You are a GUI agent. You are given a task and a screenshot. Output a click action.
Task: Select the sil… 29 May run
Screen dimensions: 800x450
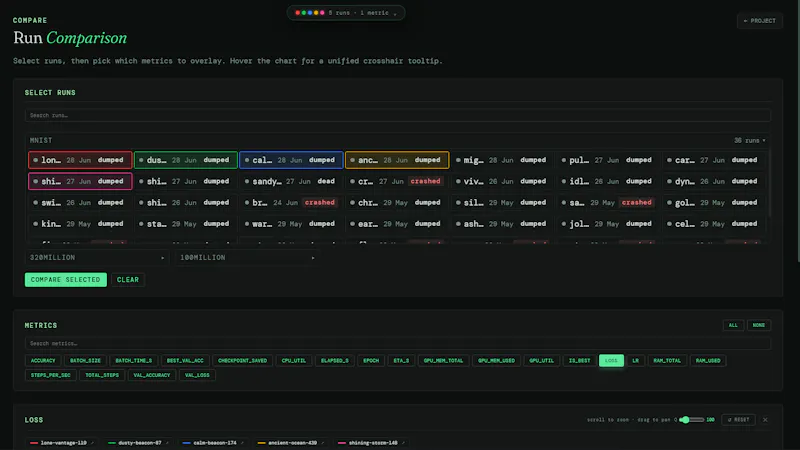503,203
